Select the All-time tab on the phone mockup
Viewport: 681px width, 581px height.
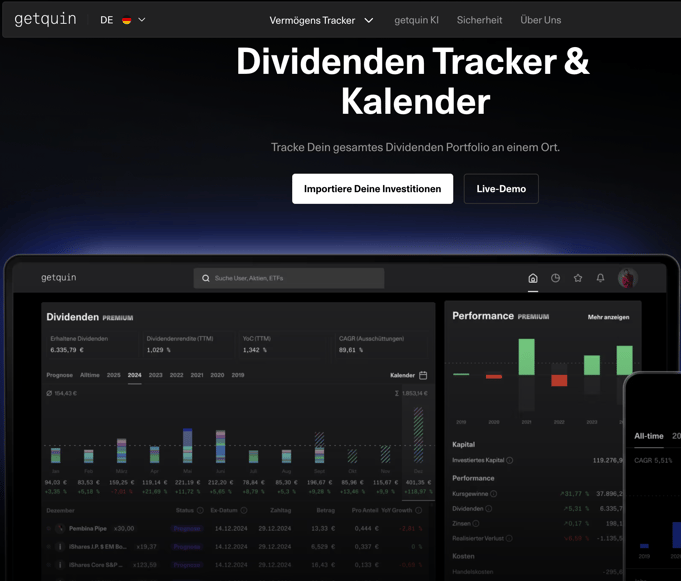click(x=649, y=436)
